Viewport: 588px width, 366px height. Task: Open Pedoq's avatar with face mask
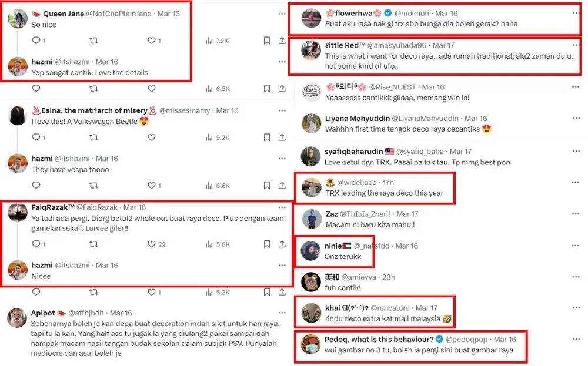pos(310,345)
